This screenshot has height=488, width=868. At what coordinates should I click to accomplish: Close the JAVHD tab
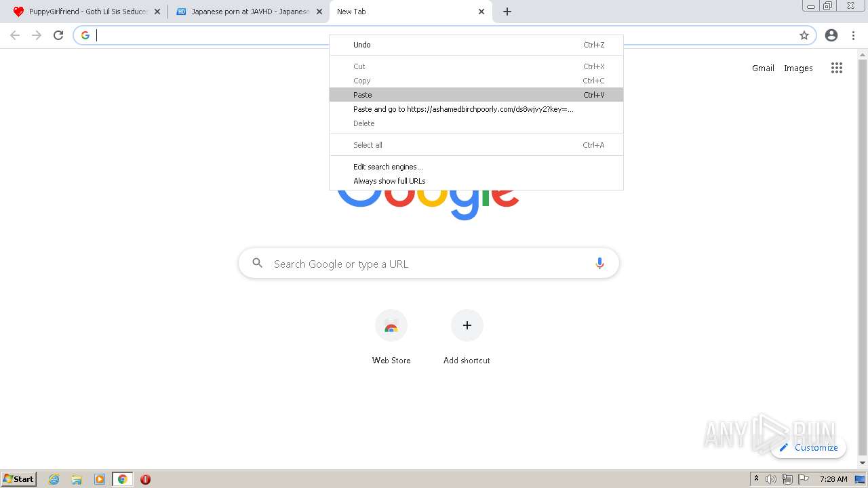(319, 12)
